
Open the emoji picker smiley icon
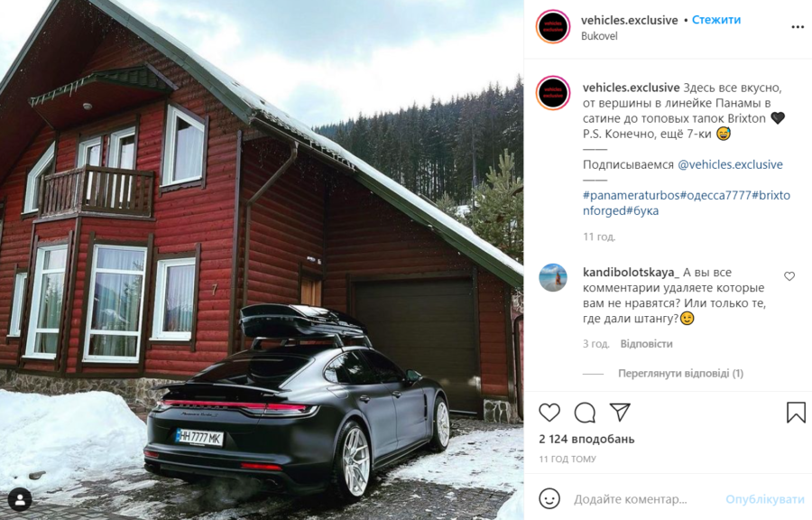click(549, 498)
